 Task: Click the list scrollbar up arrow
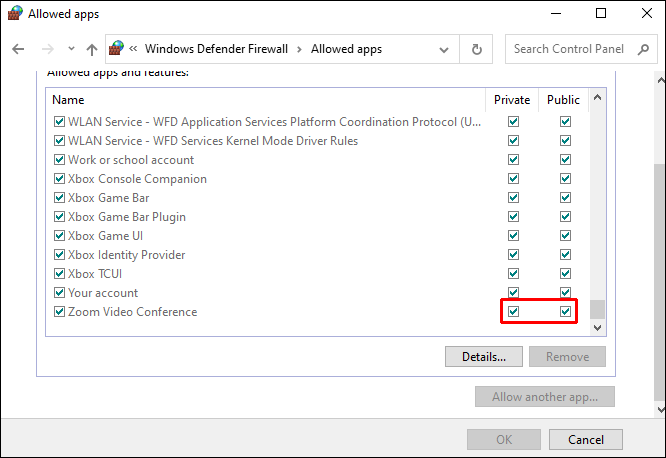(x=598, y=100)
